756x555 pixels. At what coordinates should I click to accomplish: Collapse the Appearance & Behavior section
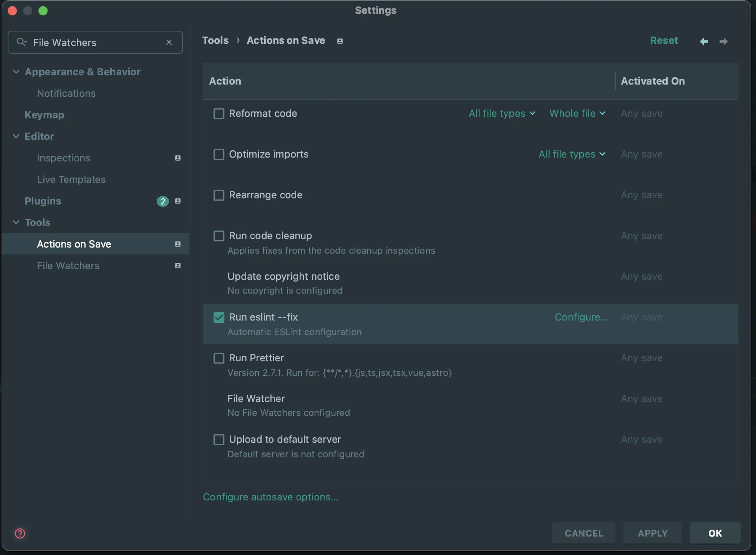[x=16, y=72]
